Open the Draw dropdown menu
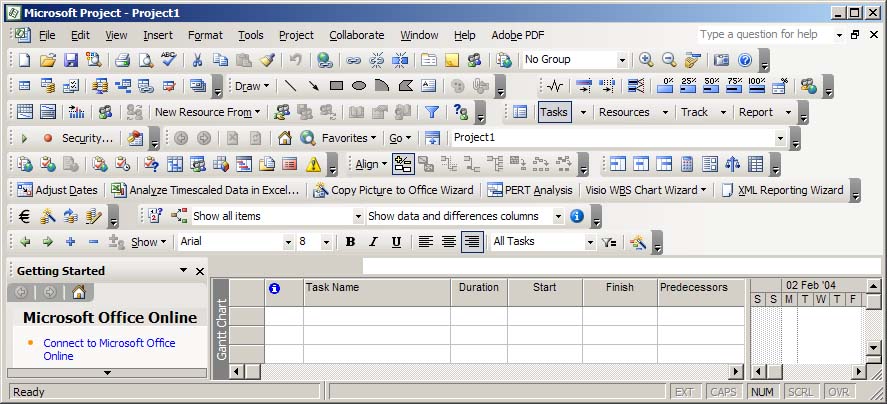The width and height of the screenshot is (887, 404). (252, 86)
